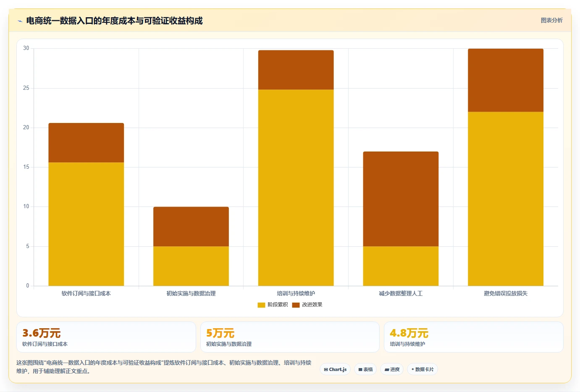This screenshot has height=392, width=580.
Task: Click the y-axis tick label 15
Action: pyautogui.click(x=26, y=167)
